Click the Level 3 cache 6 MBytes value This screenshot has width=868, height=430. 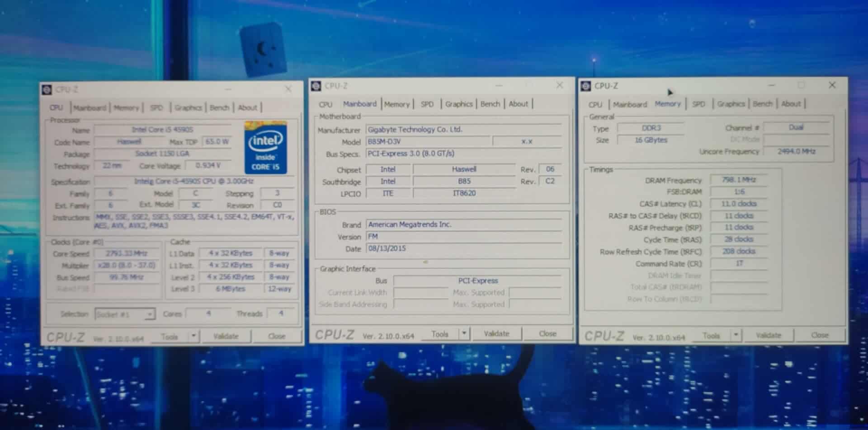pos(231,289)
